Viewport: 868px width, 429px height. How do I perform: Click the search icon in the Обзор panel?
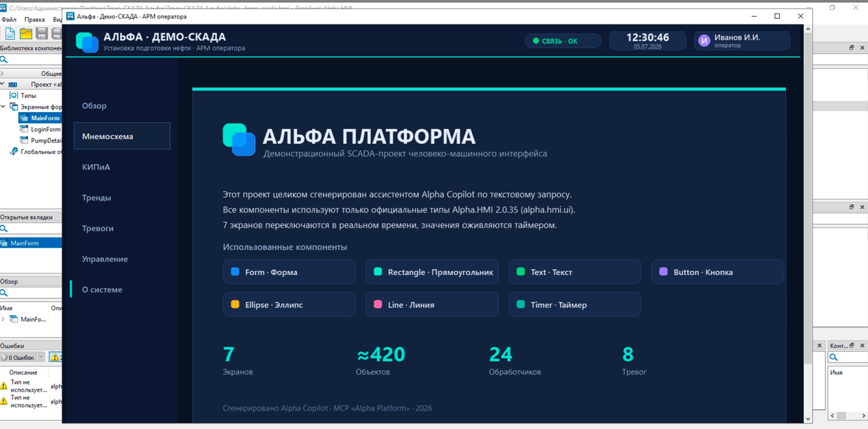click(4, 293)
